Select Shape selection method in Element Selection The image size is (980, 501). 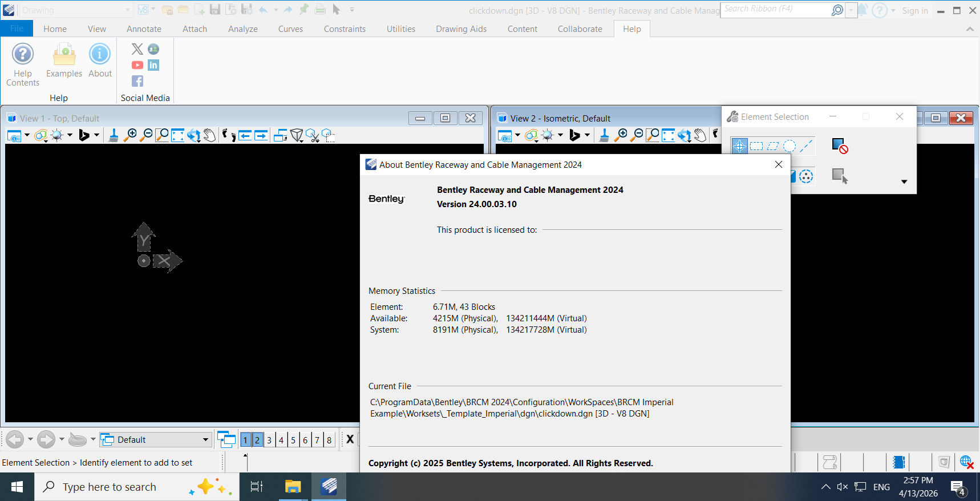(x=773, y=146)
